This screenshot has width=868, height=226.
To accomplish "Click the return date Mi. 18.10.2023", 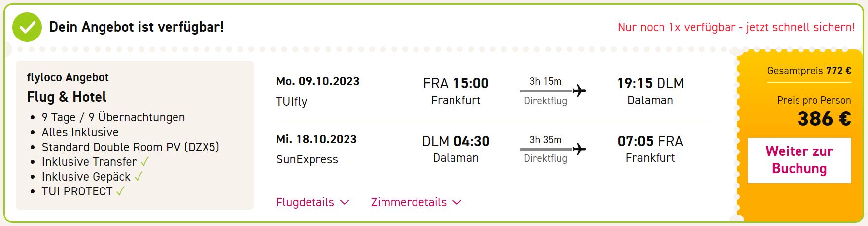I will 316,139.
